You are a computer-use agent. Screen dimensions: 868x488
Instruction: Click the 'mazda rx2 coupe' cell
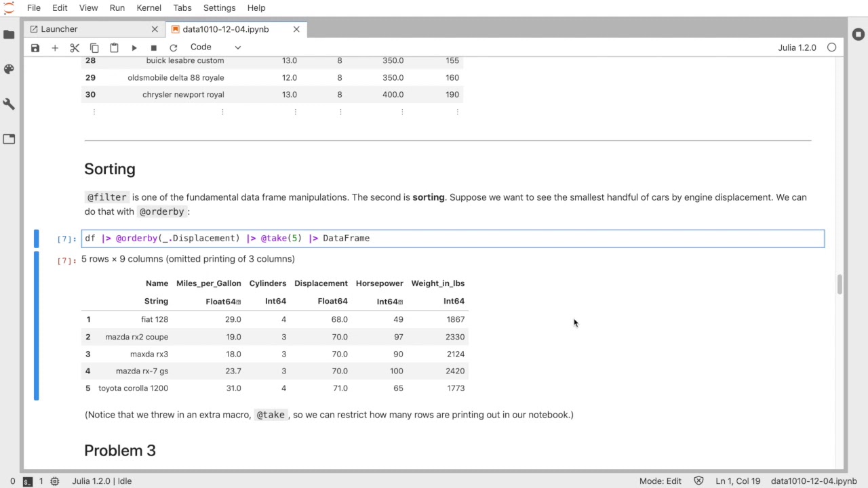[x=136, y=337]
